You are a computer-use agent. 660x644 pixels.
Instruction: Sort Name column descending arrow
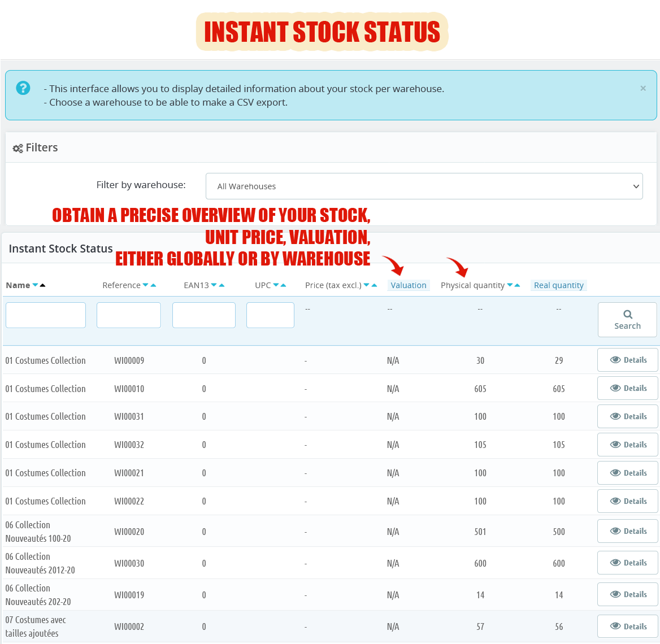pyautogui.click(x=36, y=285)
